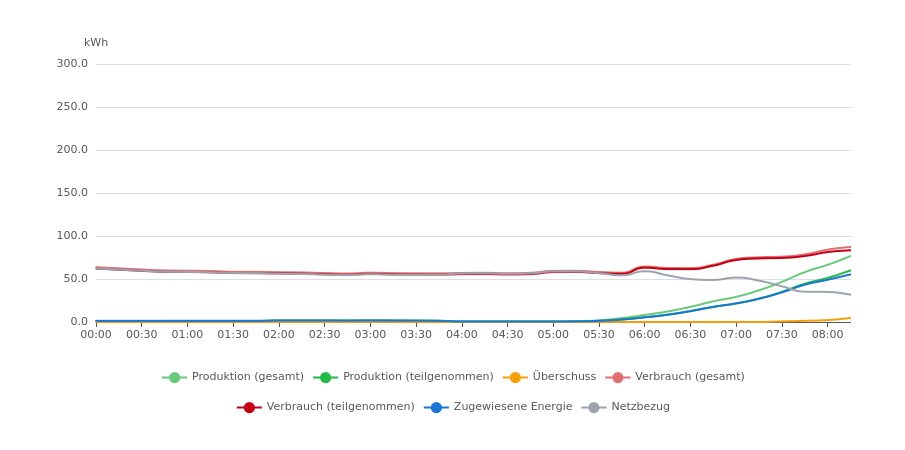
Task: Click the 06:30 x-axis label
Action: point(690,335)
